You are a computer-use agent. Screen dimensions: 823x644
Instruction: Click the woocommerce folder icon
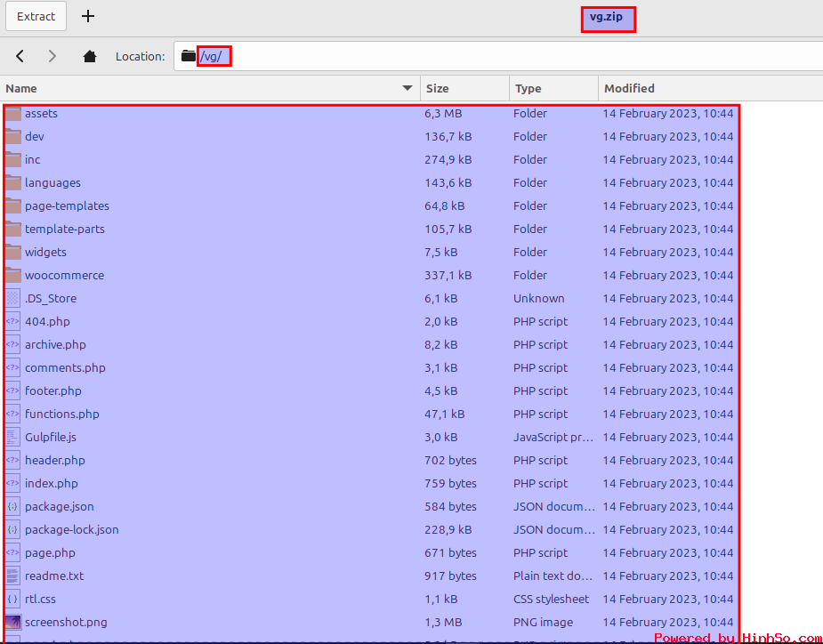[13, 275]
